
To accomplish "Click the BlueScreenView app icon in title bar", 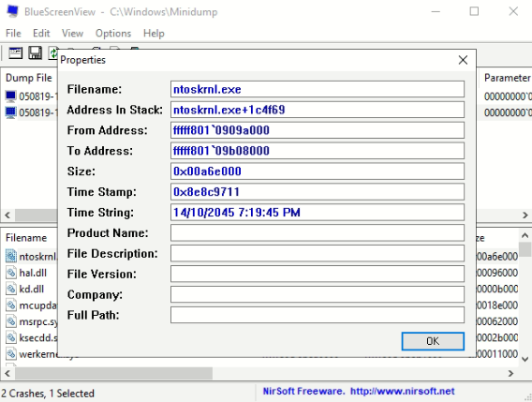I will tap(12, 11).
